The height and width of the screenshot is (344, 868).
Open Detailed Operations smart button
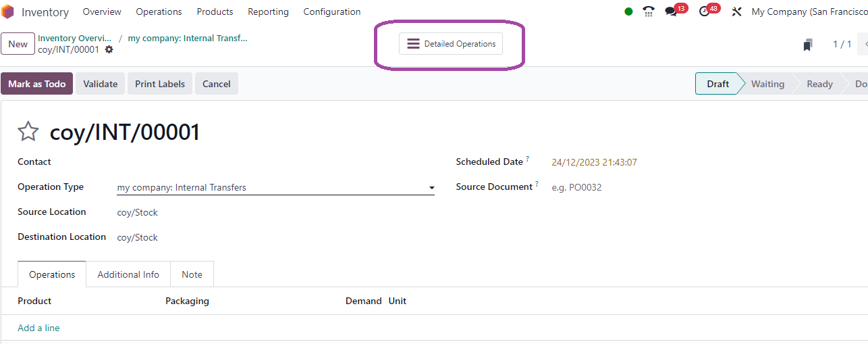pos(451,44)
